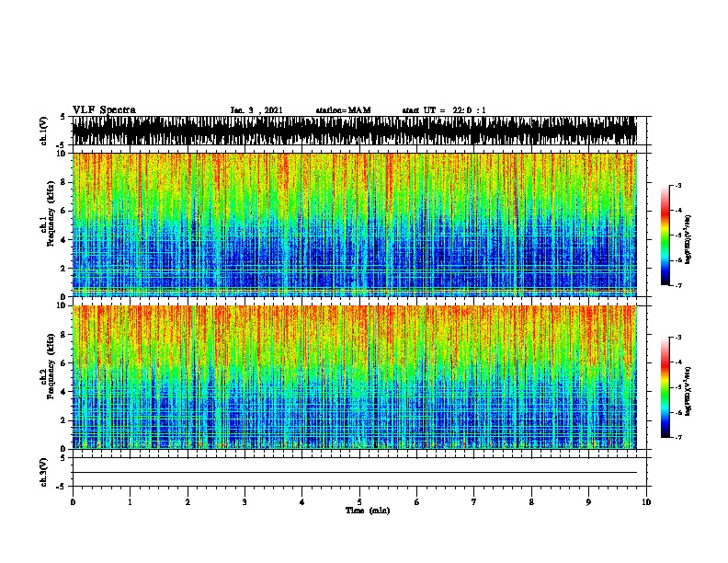Click time axis tick label '1'
The height and width of the screenshot is (563, 728).
[130, 501]
